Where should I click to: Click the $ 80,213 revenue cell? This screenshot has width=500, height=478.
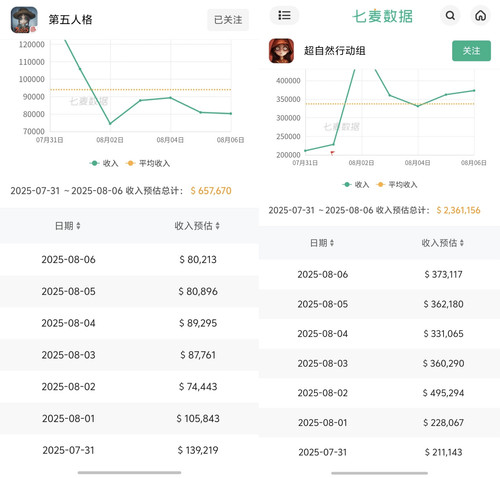point(198,259)
